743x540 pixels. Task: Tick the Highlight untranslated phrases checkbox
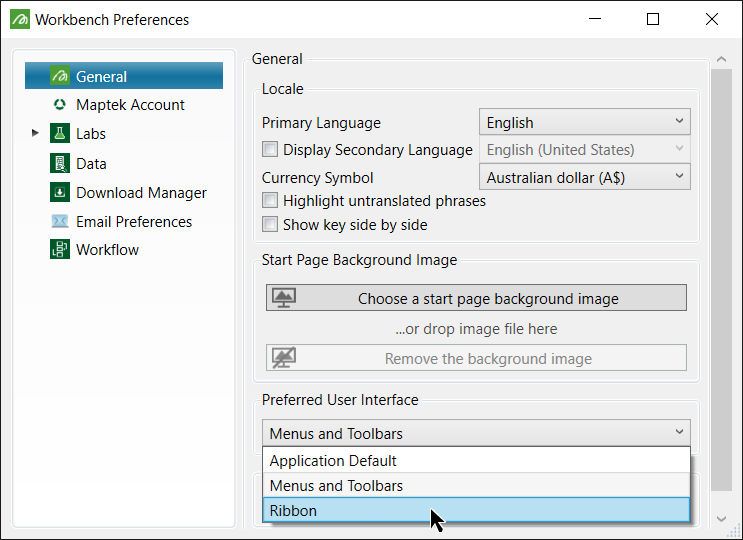pyautogui.click(x=270, y=201)
